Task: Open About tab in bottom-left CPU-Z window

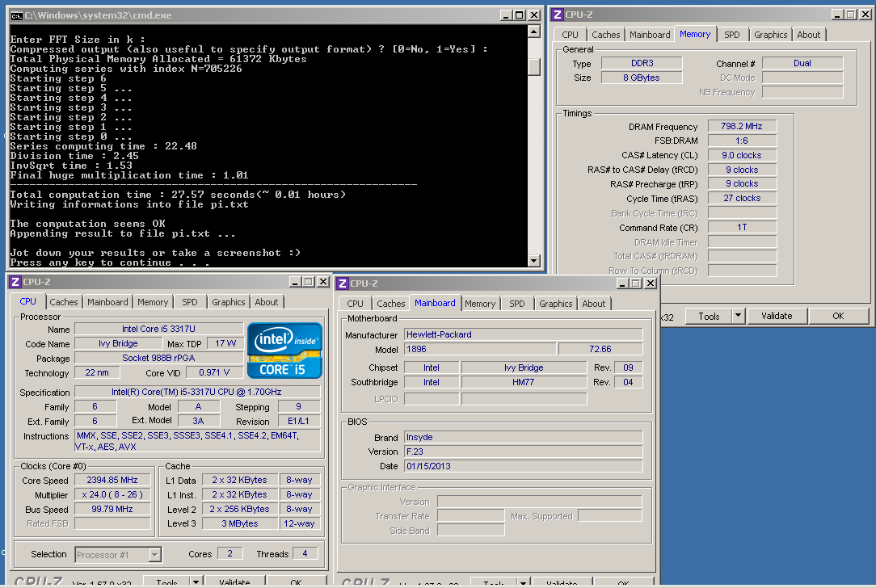Action: [x=267, y=302]
